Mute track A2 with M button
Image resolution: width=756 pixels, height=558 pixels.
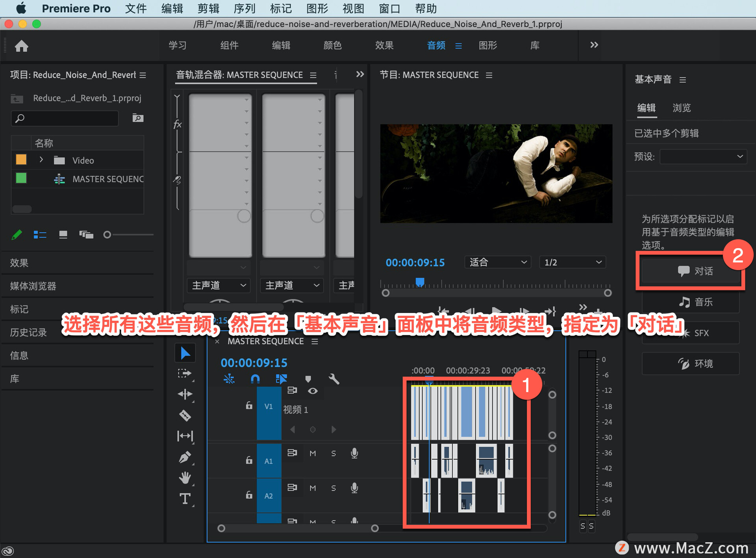click(313, 488)
